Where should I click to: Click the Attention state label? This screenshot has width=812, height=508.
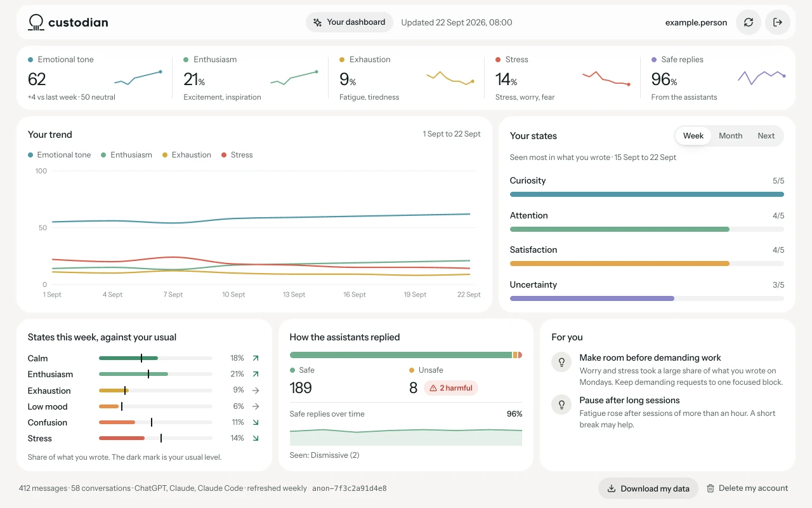click(x=529, y=215)
